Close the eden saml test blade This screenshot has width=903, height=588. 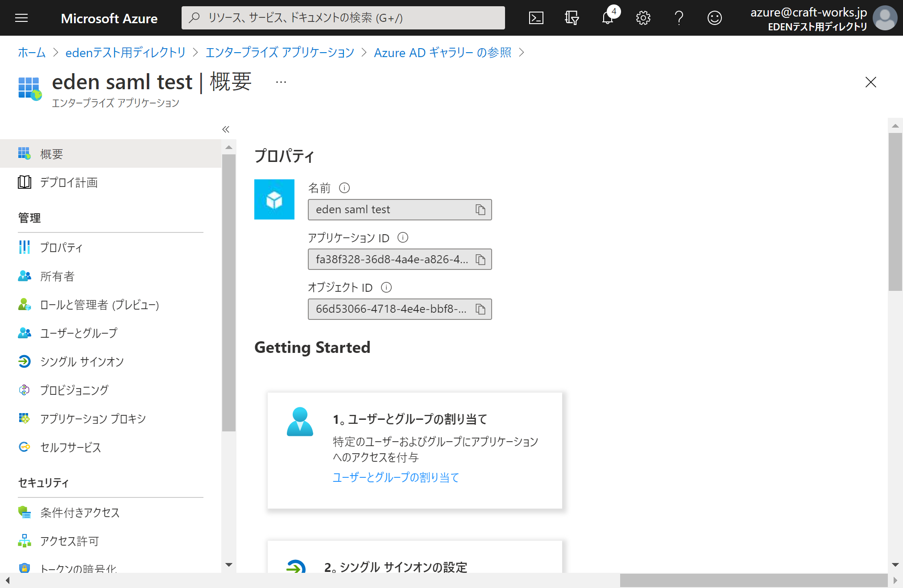pyautogui.click(x=870, y=82)
